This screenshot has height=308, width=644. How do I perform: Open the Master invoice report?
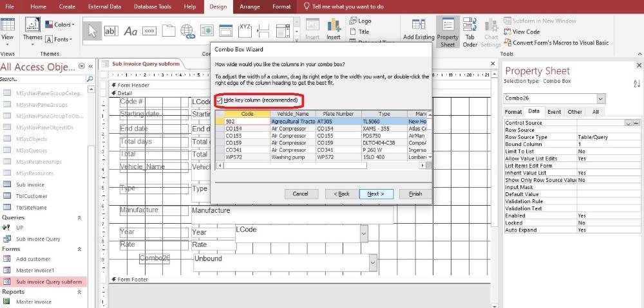33,302
